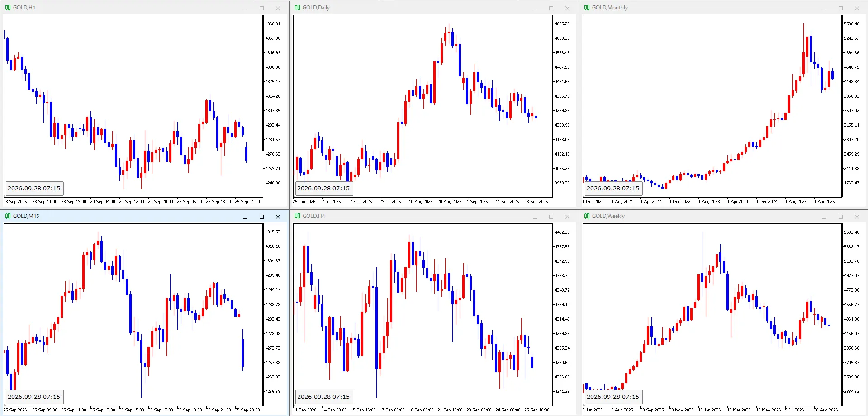Click price 4695.28 on Daily price scale
This screenshot has height=416, width=868.
click(x=562, y=24)
